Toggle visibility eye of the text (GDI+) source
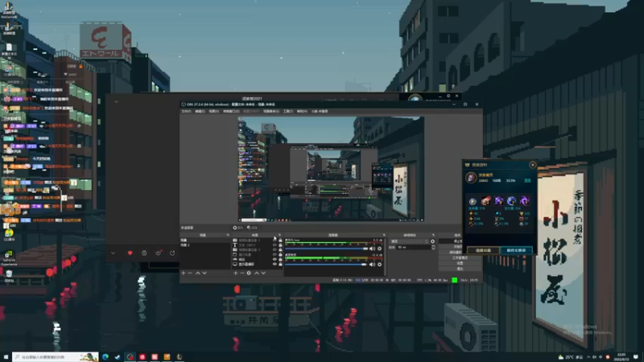 click(275, 245)
